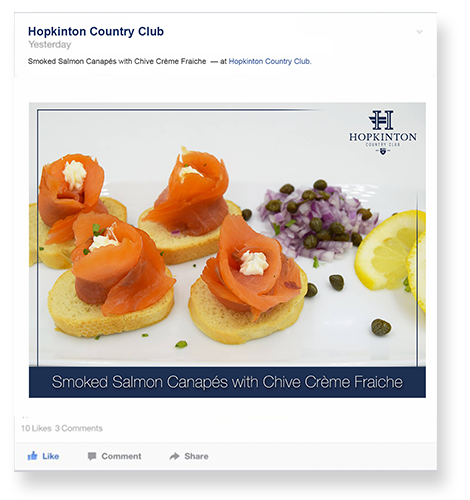470x500 pixels.
Task: Open post options chevron menu
Action: (x=419, y=32)
